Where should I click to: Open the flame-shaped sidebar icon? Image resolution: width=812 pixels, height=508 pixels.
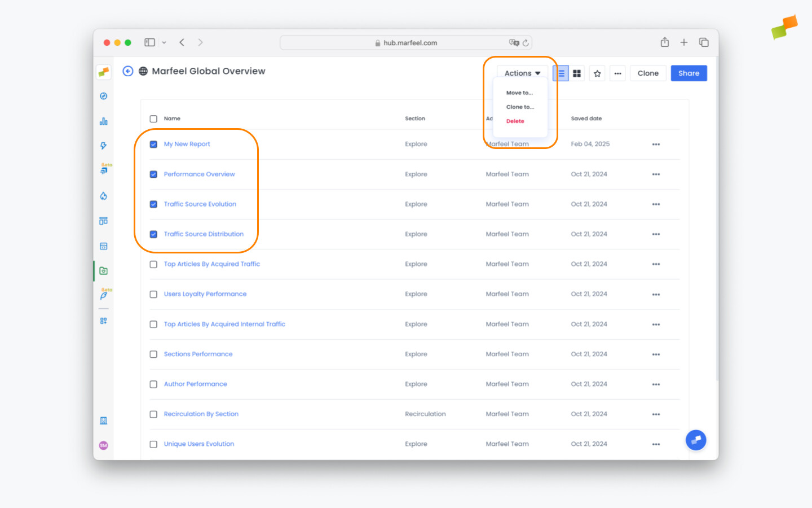pos(104,196)
